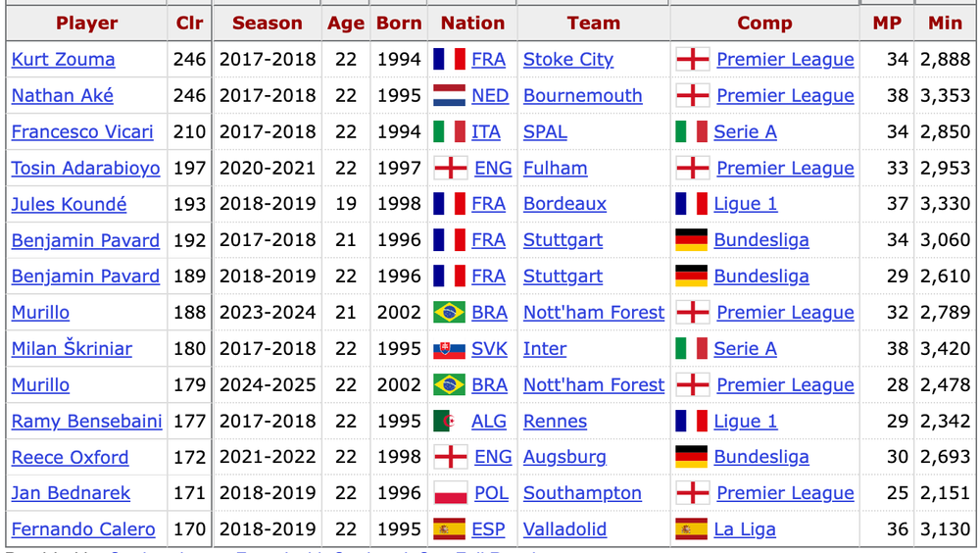Screen dimensions: 980x553
Task: Click the Netherlands flag in Nathan Aké's row
Action: pyautogui.click(x=449, y=96)
